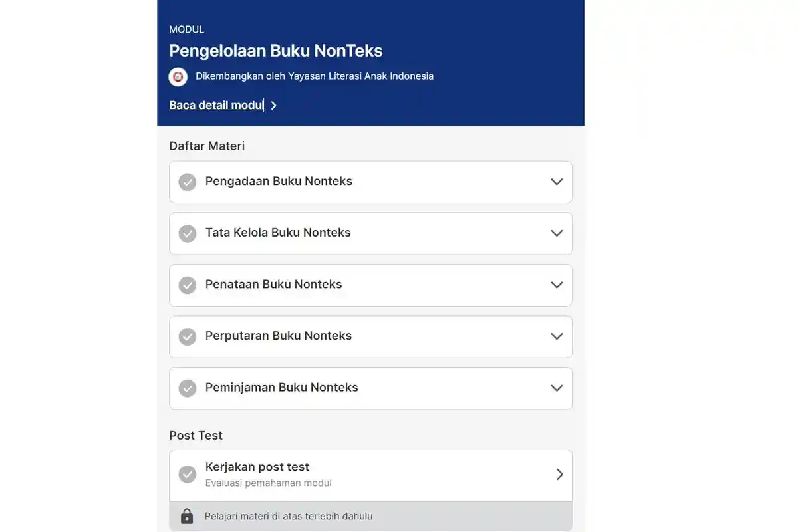Open the Kerjakan post test item
The image size is (798, 532).
[370, 473]
